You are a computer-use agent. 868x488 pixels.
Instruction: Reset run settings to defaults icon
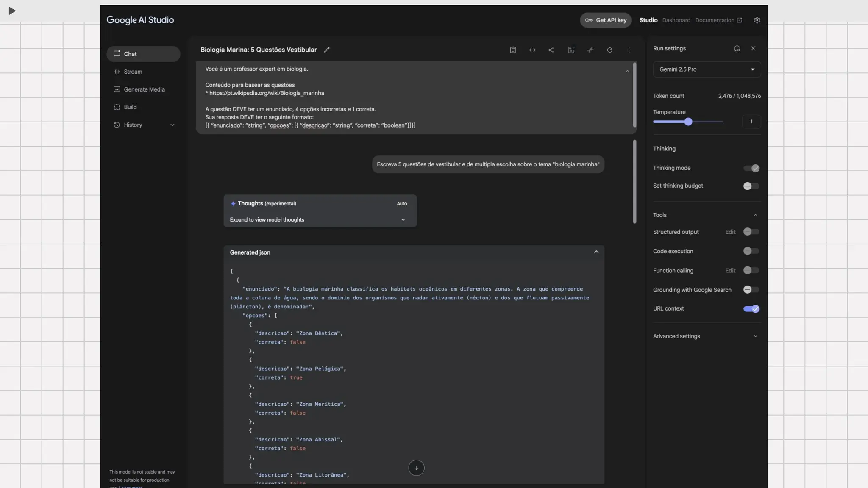737,48
